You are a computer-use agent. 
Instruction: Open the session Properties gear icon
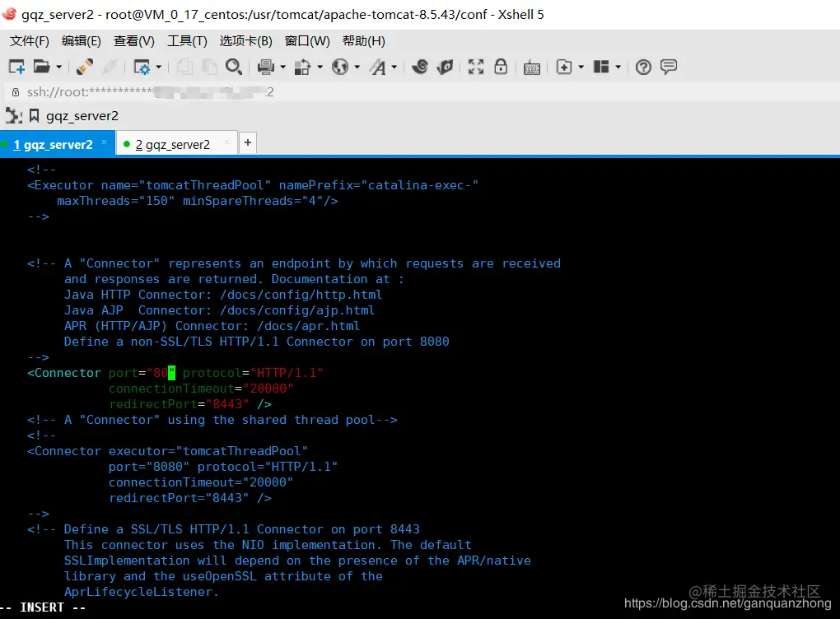coord(142,67)
